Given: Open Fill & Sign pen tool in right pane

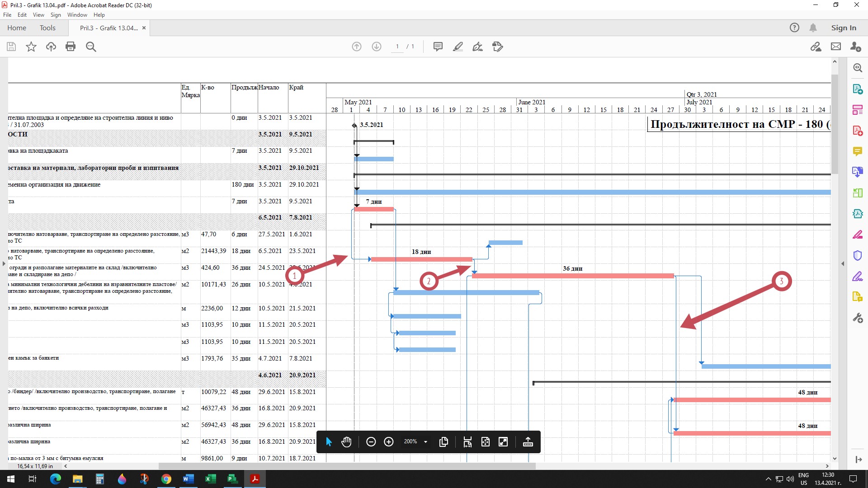Looking at the screenshot, I should pyautogui.click(x=858, y=276).
